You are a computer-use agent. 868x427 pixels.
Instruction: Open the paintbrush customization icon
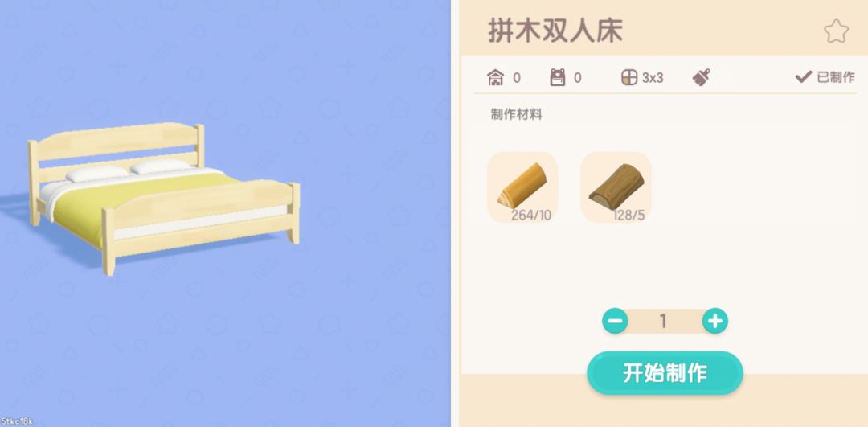click(x=702, y=77)
